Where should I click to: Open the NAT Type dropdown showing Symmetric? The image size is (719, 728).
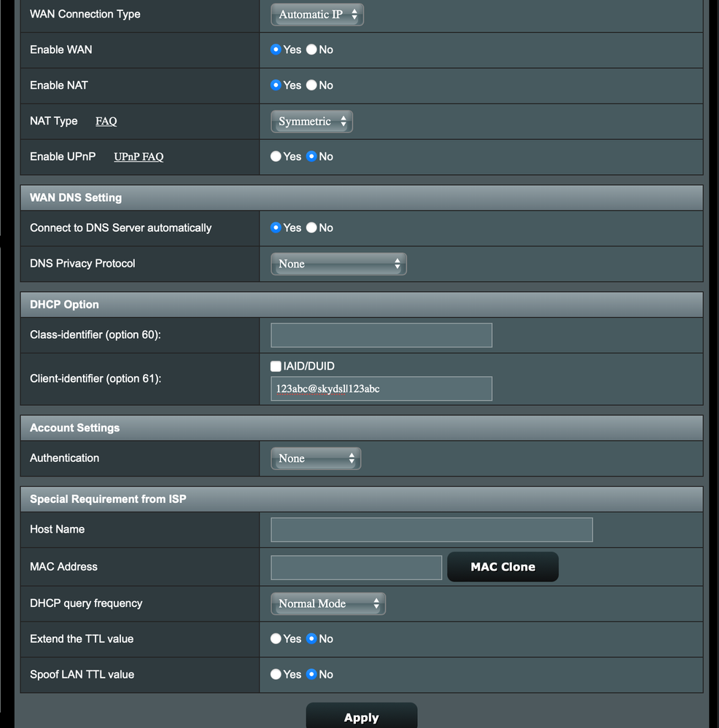click(x=311, y=121)
